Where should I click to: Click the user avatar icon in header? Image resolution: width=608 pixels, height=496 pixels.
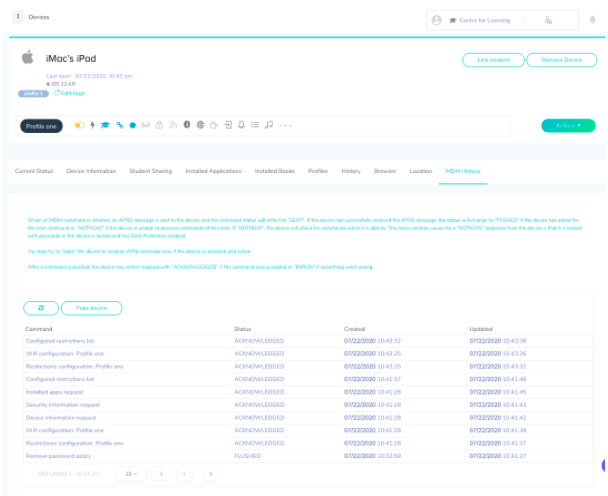pos(437,20)
